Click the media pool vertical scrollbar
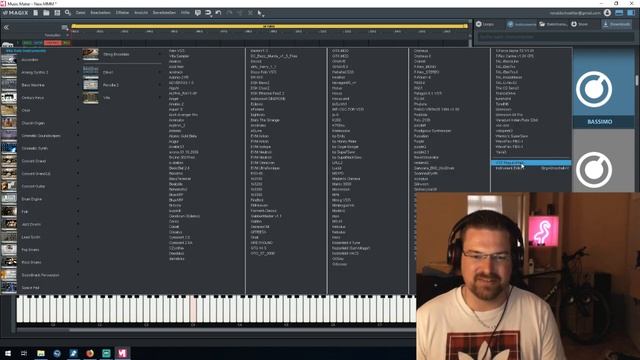Image resolution: width=640 pixels, height=360 pixels. pos(637,80)
